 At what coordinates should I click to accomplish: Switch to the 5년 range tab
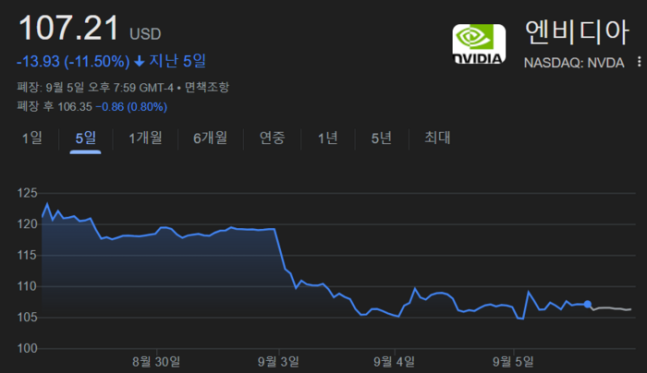pos(381,138)
